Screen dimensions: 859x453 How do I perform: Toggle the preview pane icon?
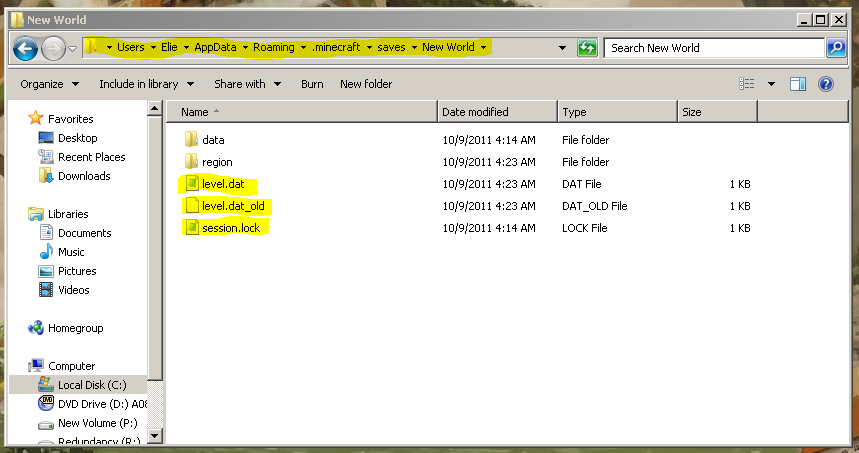797,85
